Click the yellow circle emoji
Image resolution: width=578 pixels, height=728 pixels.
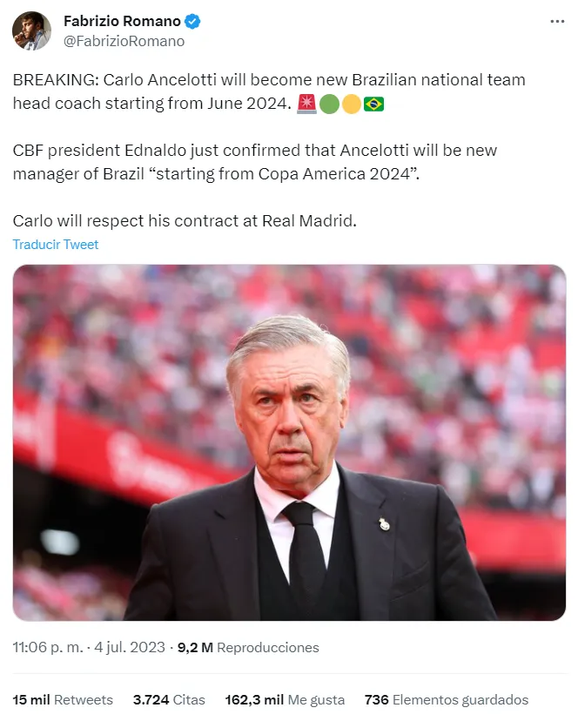[352, 104]
